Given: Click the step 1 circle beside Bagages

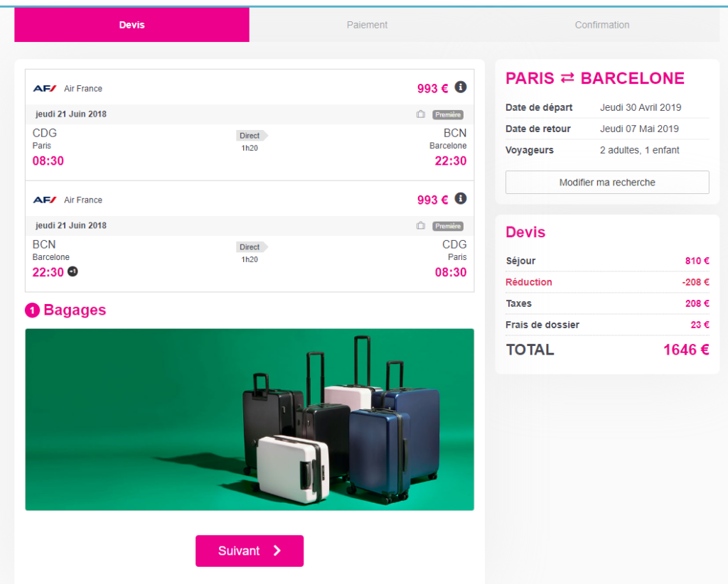Looking at the screenshot, I should tap(32, 310).
